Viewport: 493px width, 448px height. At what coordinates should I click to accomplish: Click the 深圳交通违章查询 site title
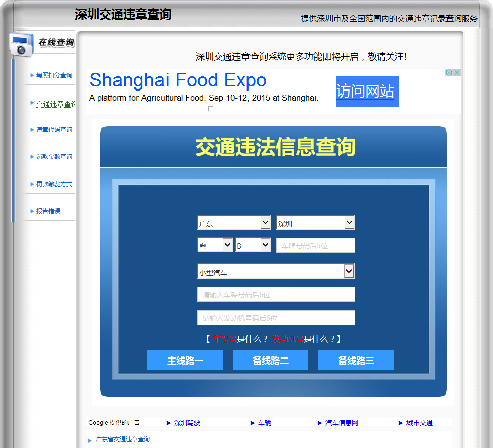[x=123, y=14]
